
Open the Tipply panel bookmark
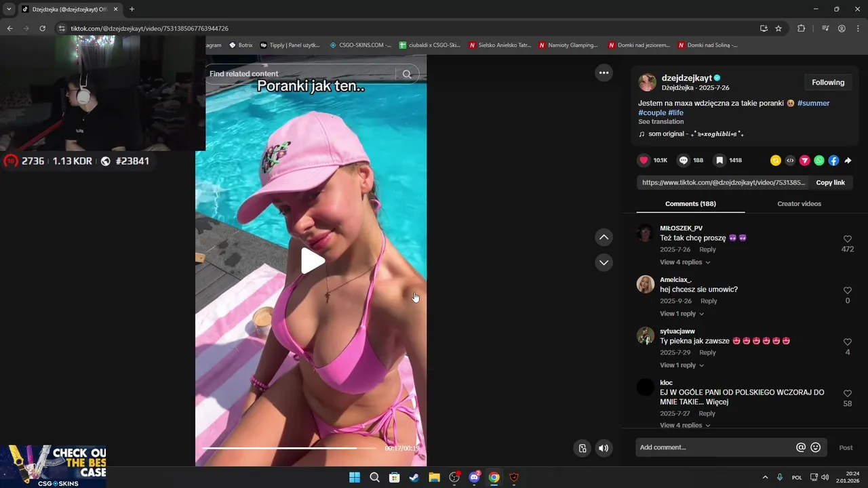[290, 45]
